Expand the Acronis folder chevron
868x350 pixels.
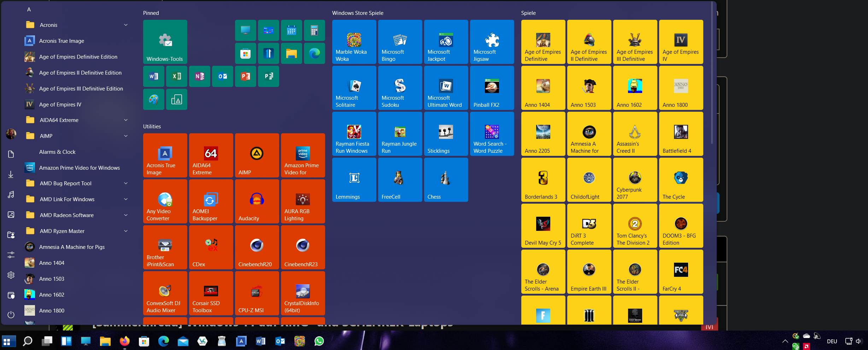click(126, 25)
